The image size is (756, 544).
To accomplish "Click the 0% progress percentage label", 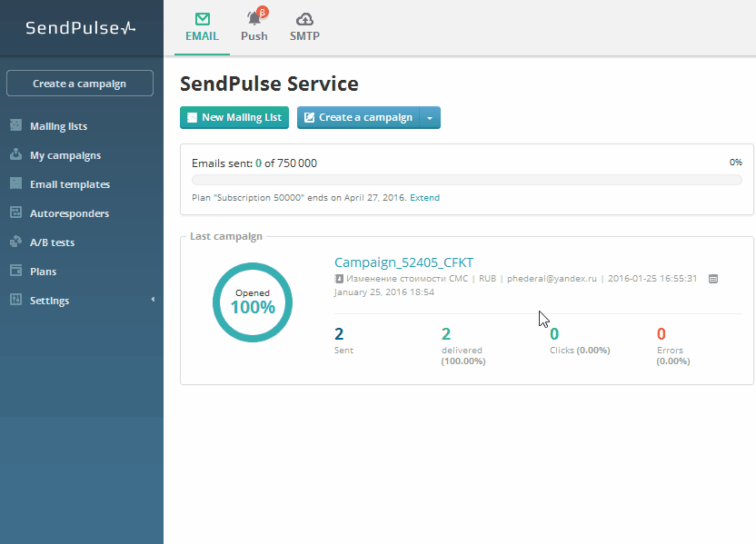I will point(736,163).
